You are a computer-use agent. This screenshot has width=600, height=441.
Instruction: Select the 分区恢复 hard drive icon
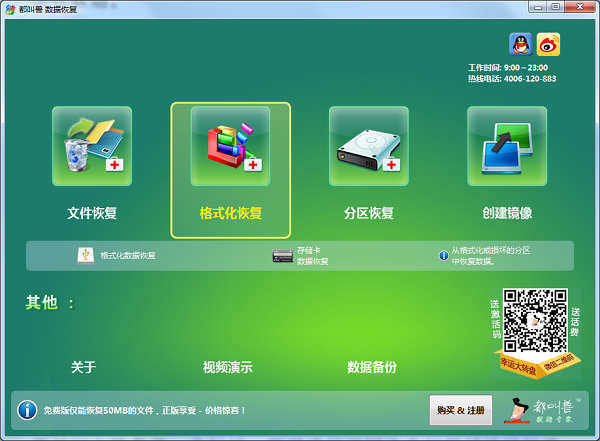369,146
